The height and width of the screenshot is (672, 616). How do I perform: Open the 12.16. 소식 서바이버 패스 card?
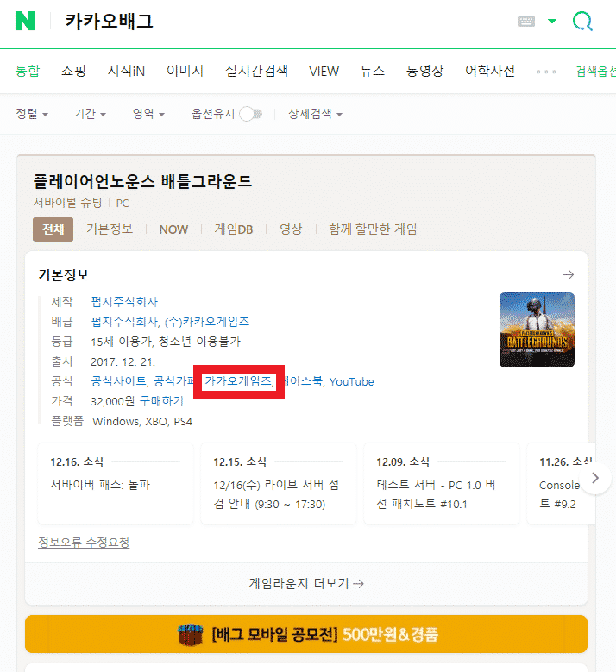pyautogui.click(x=116, y=483)
